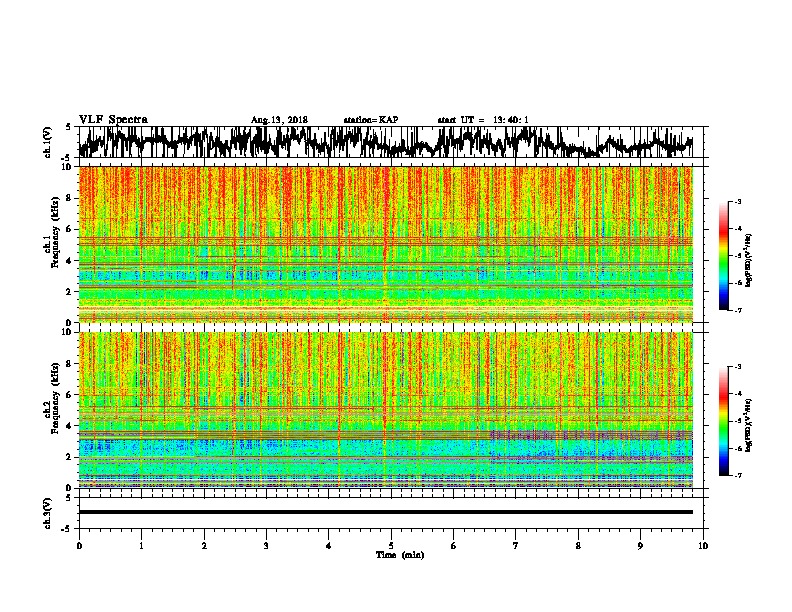Click time axis tick label "3"
The image size is (792, 612).
[266, 545]
